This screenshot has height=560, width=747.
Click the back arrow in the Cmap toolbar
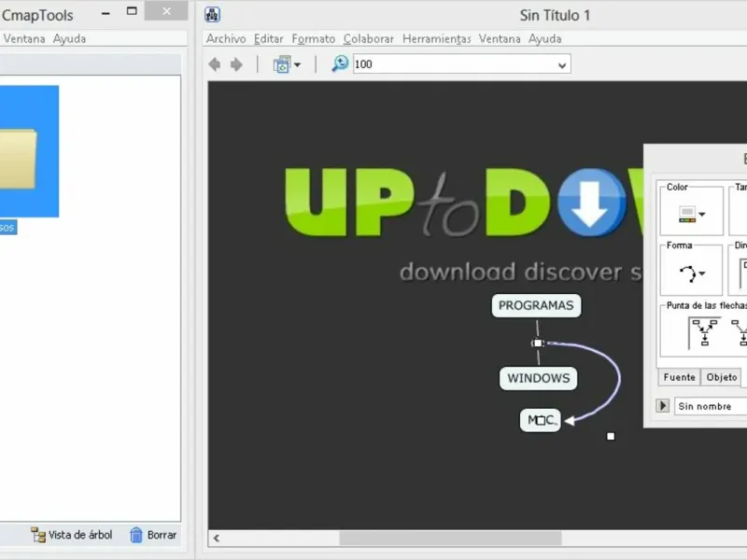point(215,64)
